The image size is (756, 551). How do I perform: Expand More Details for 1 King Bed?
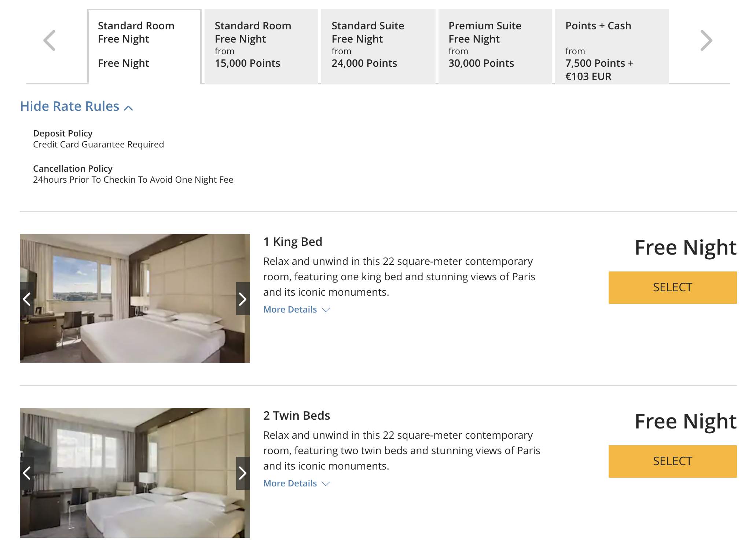click(296, 310)
